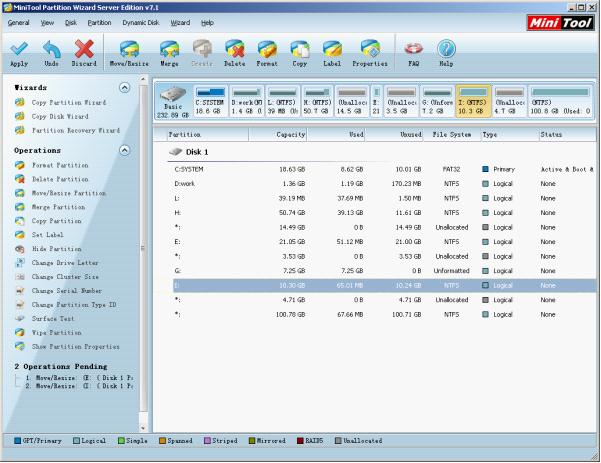The height and width of the screenshot is (463, 601).
Task: Select the Merge toolbar icon
Action: [x=169, y=54]
